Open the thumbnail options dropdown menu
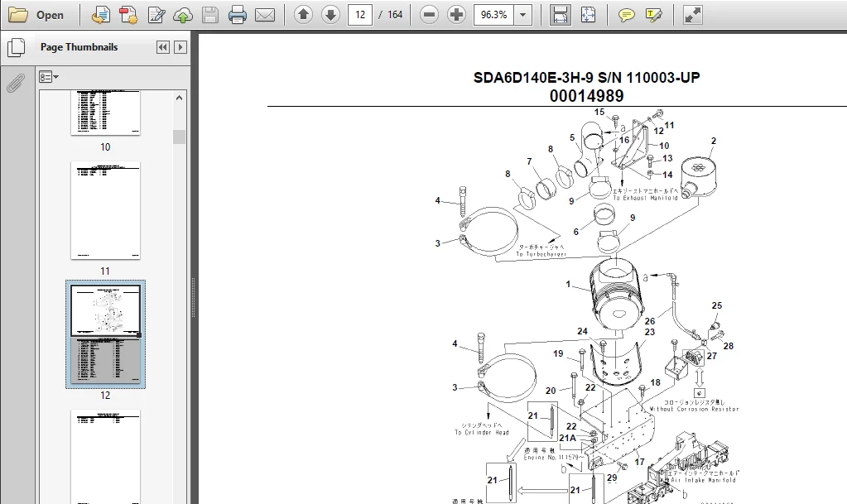The width and height of the screenshot is (847, 504). click(48, 77)
